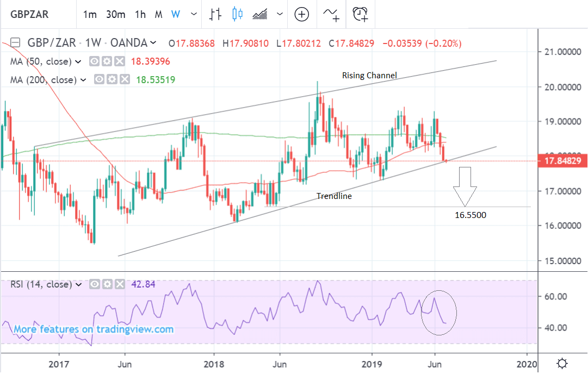The width and height of the screenshot is (588, 374).
Task: Create an alert using the alarm clock icon
Action: click(x=360, y=15)
